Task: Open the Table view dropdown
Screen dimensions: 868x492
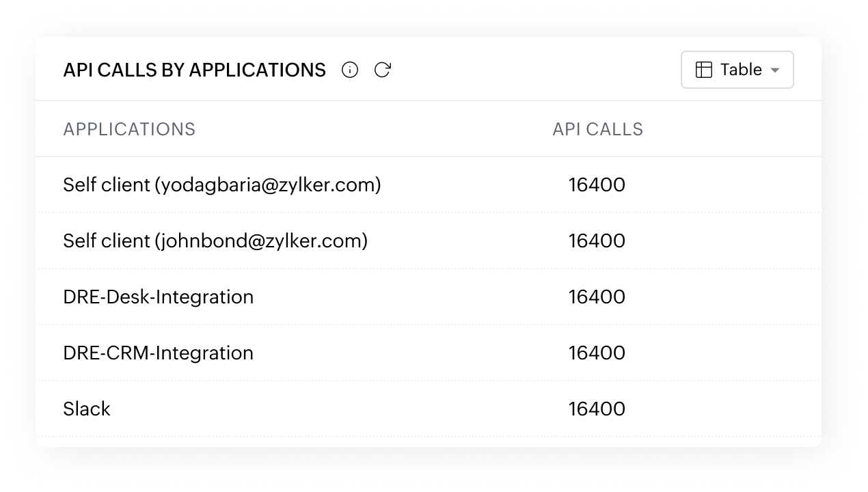Action: pyautogui.click(x=737, y=70)
